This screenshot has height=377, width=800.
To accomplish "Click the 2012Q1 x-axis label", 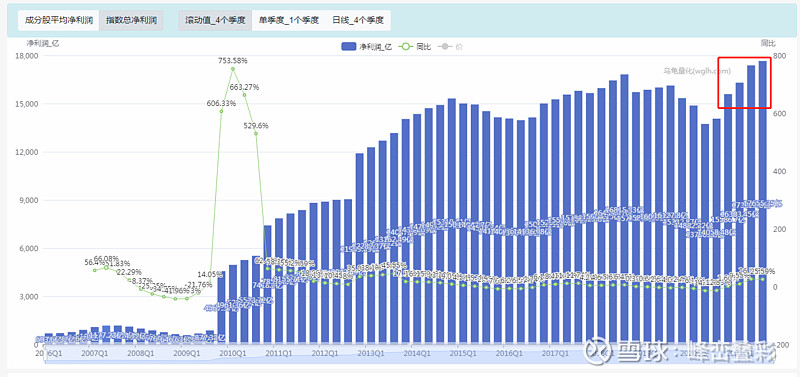I will (325, 353).
